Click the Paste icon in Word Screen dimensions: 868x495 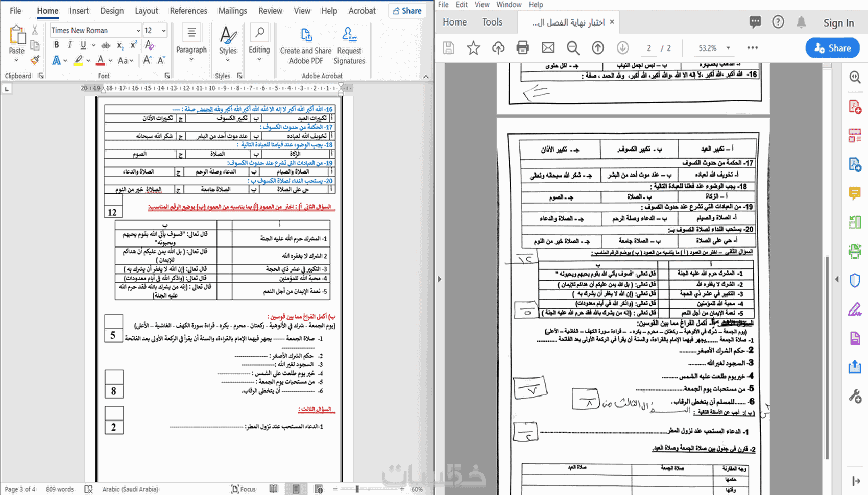click(x=17, y=36)
